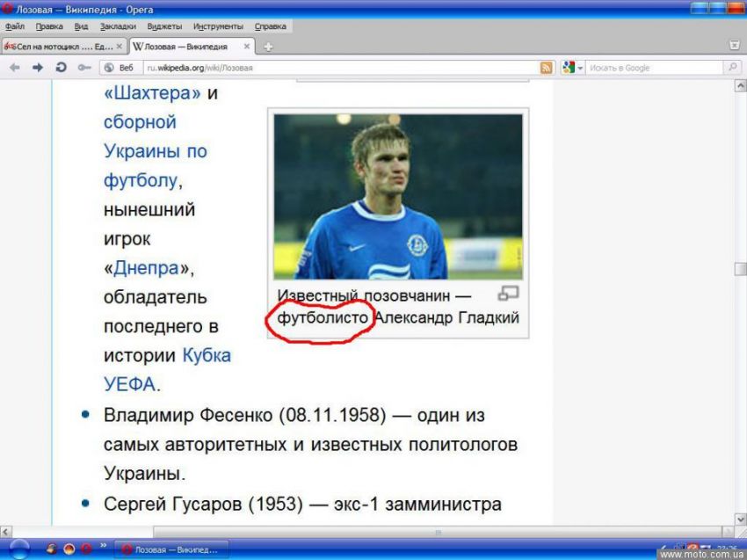The image size is (747, 560).
Task: Close the Сел на мотоцикл tab
Action: (120, 47)
